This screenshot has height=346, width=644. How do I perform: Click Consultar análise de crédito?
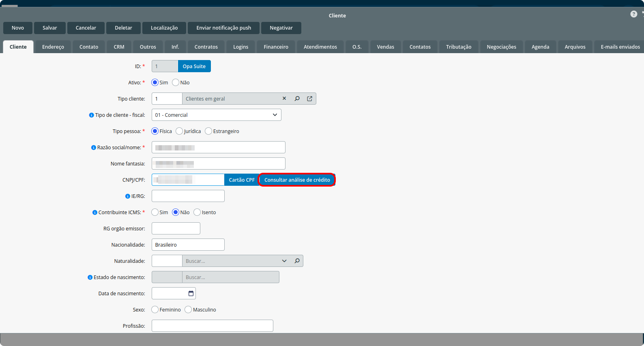pyautogui.click(x=297, y=180)
